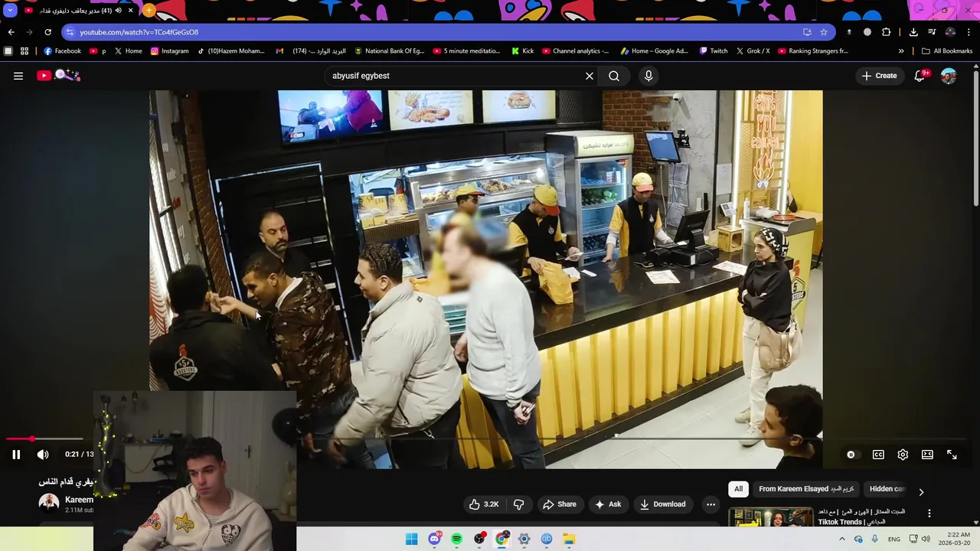This screenshot has width=980, height=551.
Task: Reload the page
Action: (47, 32)
